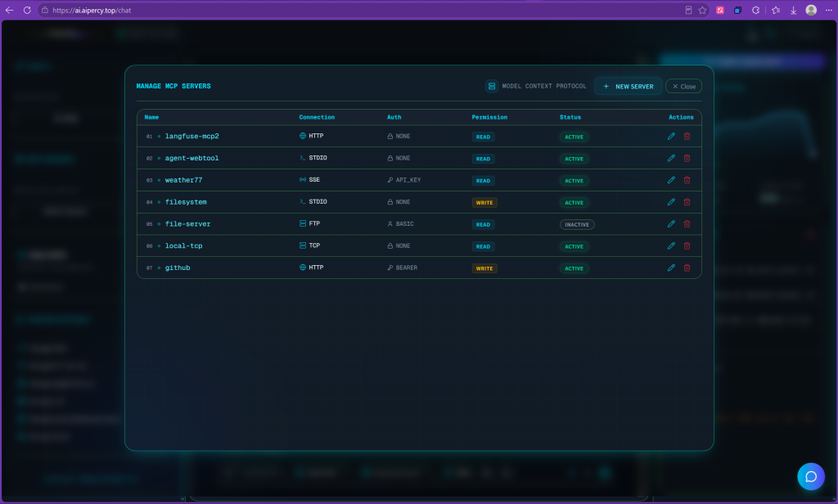The width and height of the screenshot is (838, 504).
Task: Click the WRITE permission badge for filesystem
Action: pos(484,203)
